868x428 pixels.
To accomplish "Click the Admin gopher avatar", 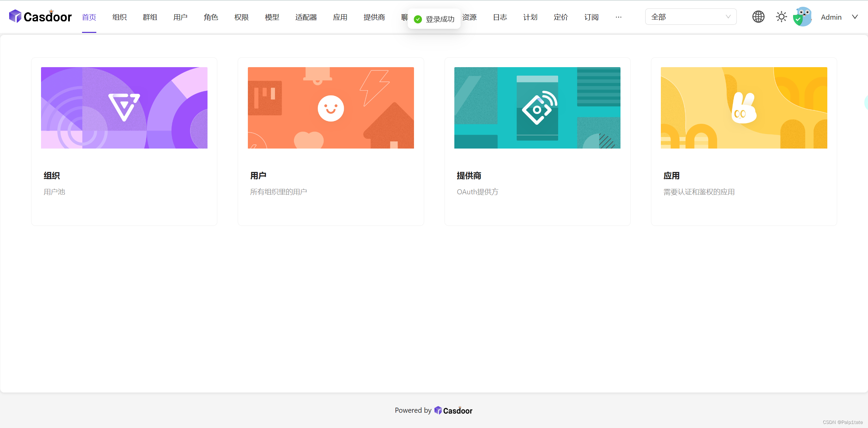I will [x=802, y=17].
